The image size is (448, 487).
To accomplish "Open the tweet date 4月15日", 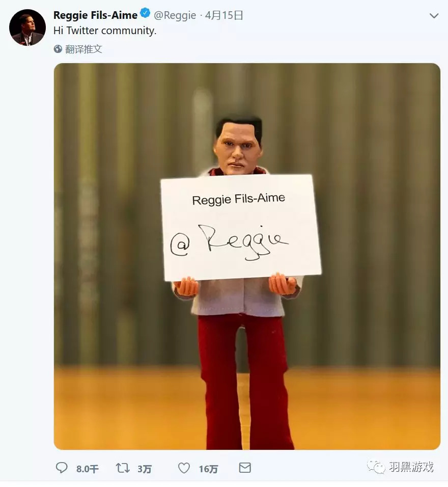I will pyautogui.click(x=224, y=15).
